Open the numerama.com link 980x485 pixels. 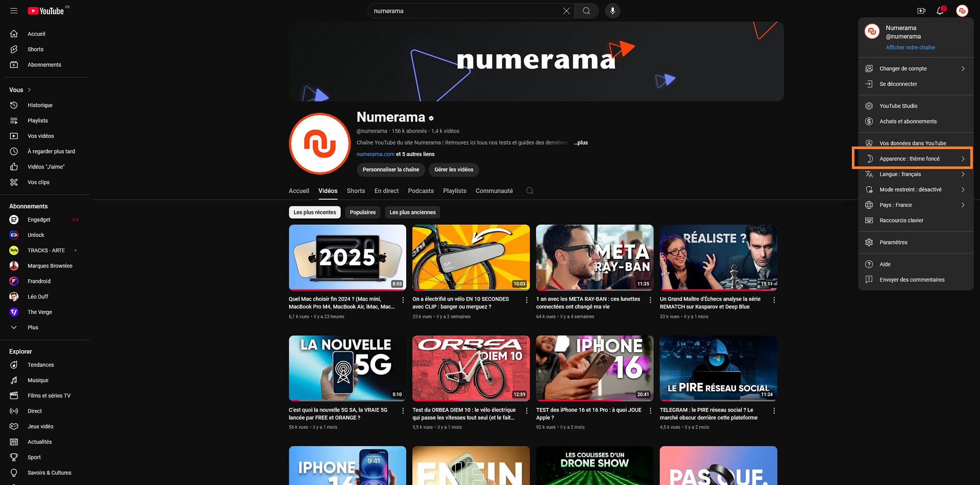pyautogui.click(x=375, y=154)
